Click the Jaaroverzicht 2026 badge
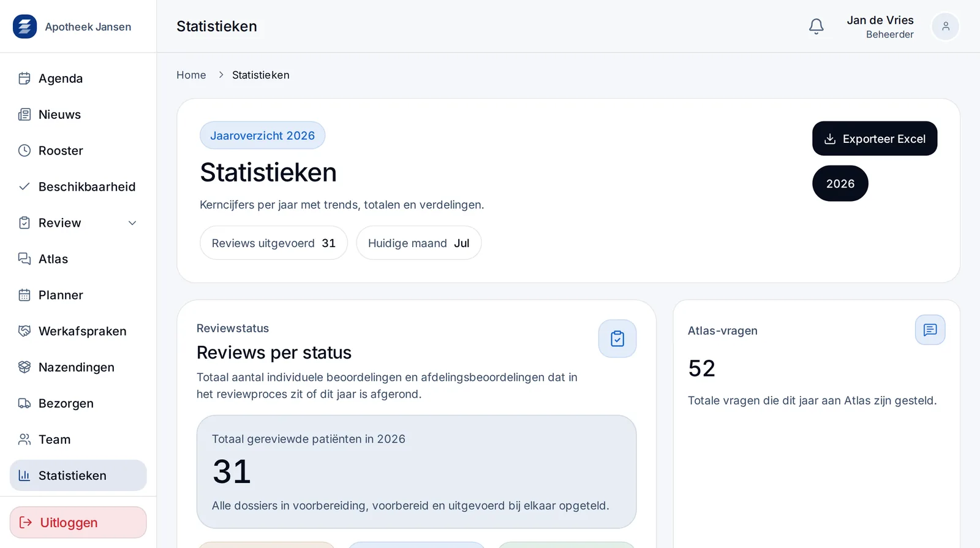This screenshot has height=548, width=980. (262, 135)
